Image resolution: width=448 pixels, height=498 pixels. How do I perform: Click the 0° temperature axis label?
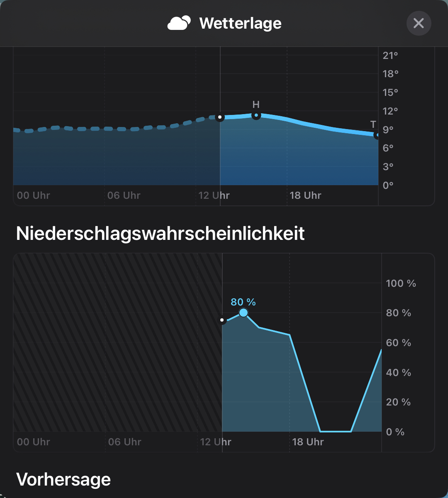coord(388,185)
